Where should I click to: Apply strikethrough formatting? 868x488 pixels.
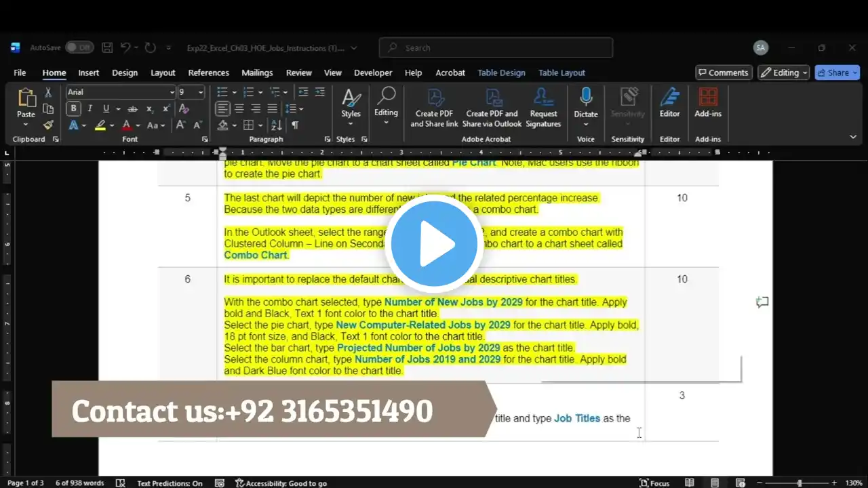133,108
